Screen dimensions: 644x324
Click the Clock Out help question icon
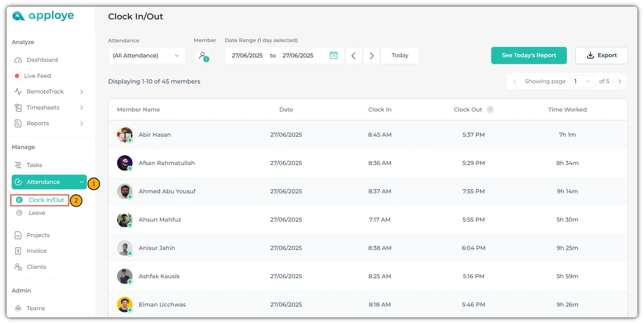click(x=490, y=110)
